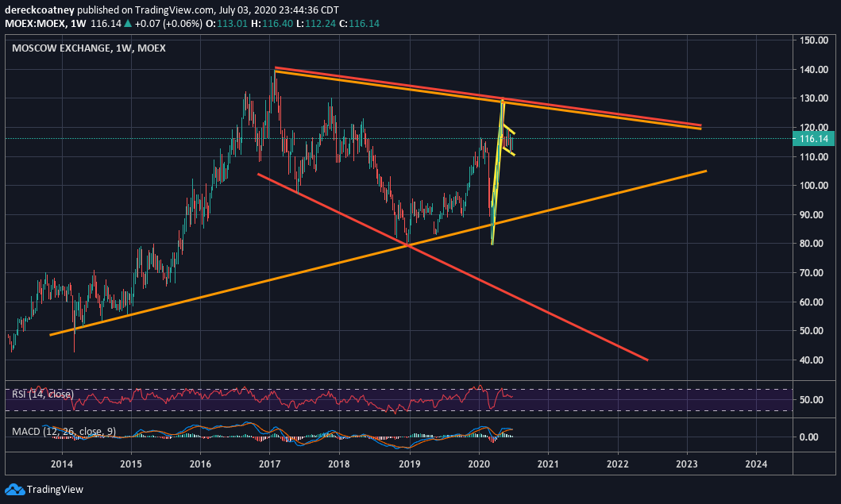Screen dimensions: 841x504
Task: Click the 80.00 price axis label
Action: click(x=812, y=244)
